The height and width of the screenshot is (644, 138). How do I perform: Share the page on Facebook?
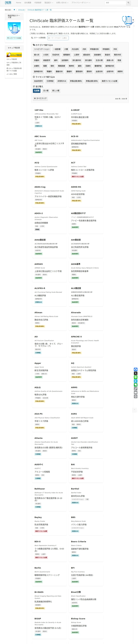pos(136,370)
